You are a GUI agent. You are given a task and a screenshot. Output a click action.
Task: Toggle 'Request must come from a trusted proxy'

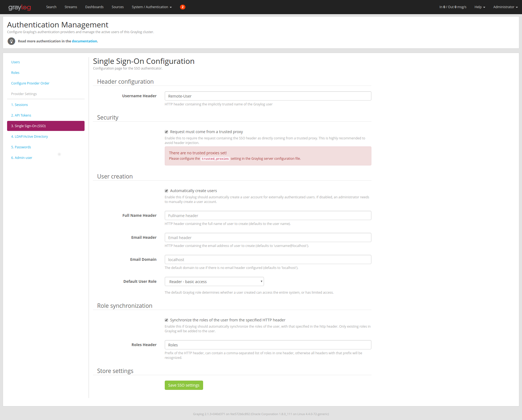[166, 132]
